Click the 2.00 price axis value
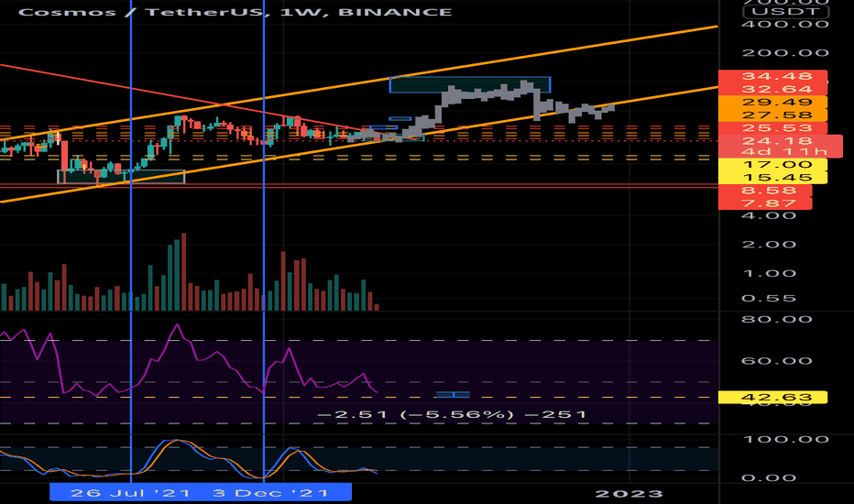The width and height of the screenshot is (854, 504). (769, 244)
